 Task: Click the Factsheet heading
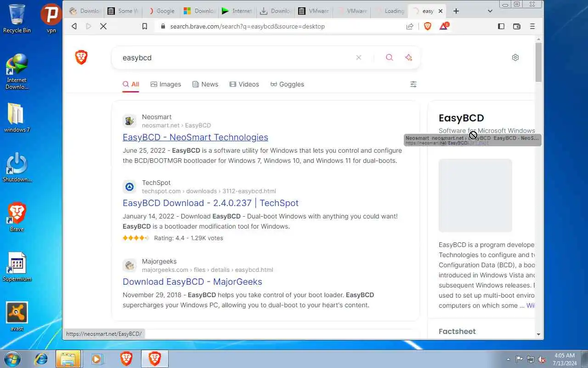pyautogui.click(x=457, y=331)
